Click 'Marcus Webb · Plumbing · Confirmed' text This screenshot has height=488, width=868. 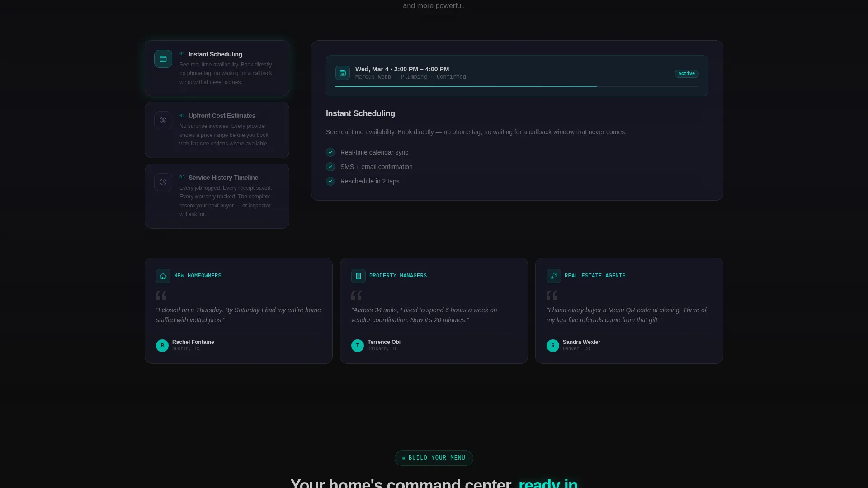(x=410, y=77)
